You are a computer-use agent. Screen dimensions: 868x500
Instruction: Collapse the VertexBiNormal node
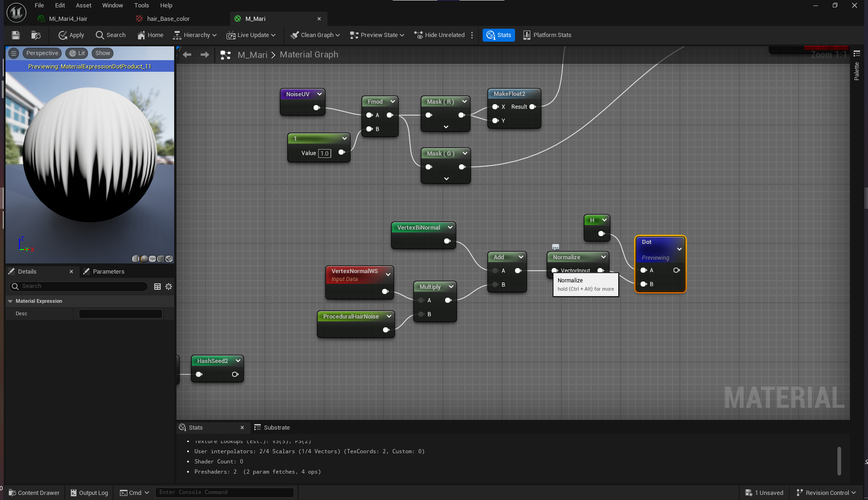coord(450,227)
